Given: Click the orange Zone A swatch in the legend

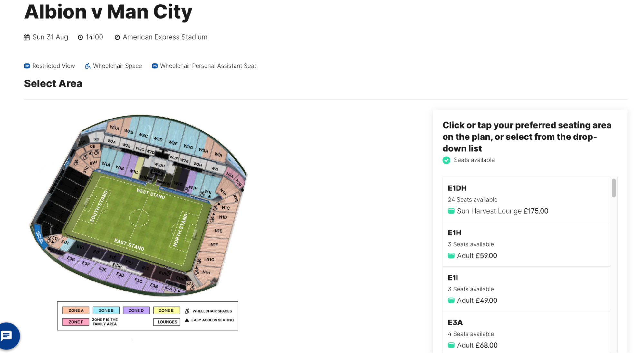Looking at the screenshot, I should click(x=76, y=310).
